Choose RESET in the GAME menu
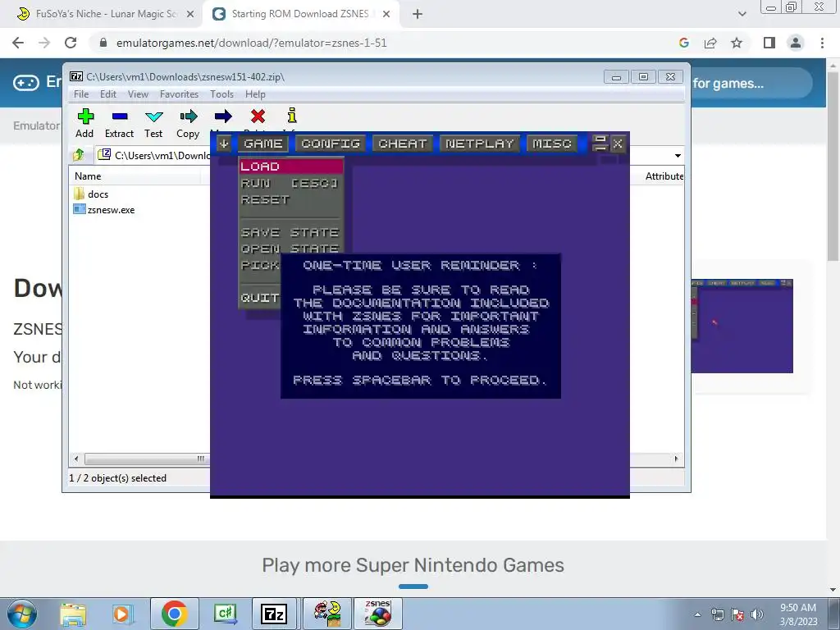The height and width of the screenshot is (630, 840). tap(265, 200)
